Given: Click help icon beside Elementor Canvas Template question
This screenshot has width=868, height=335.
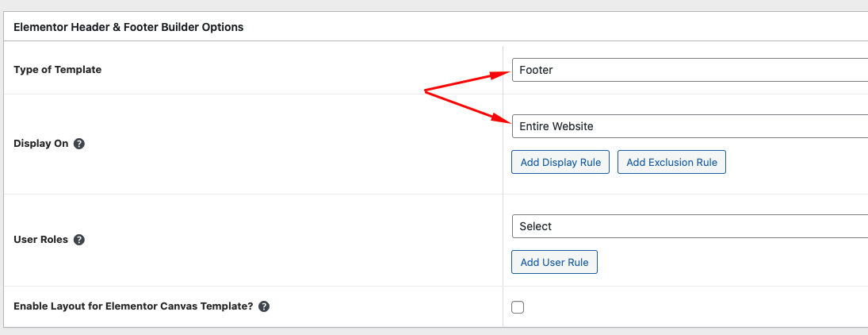Looking at the screenshot, I should tap(264, 306).
